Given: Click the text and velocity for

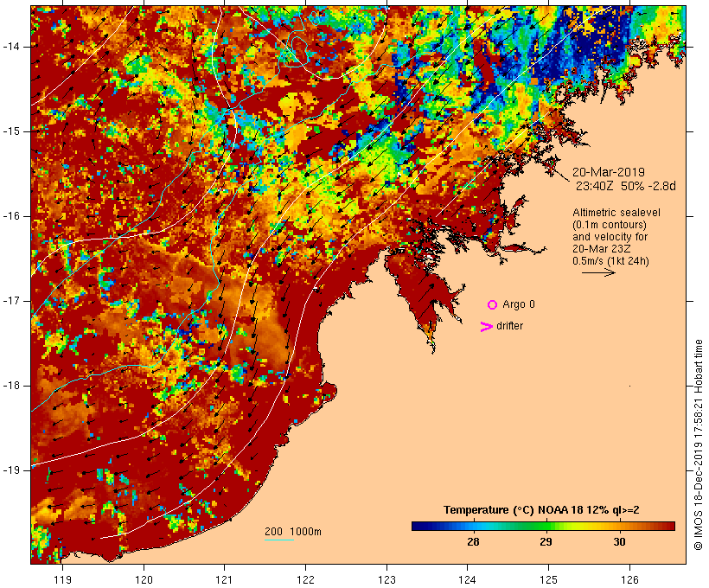Looking at the screenshot, I should (610, 237).
